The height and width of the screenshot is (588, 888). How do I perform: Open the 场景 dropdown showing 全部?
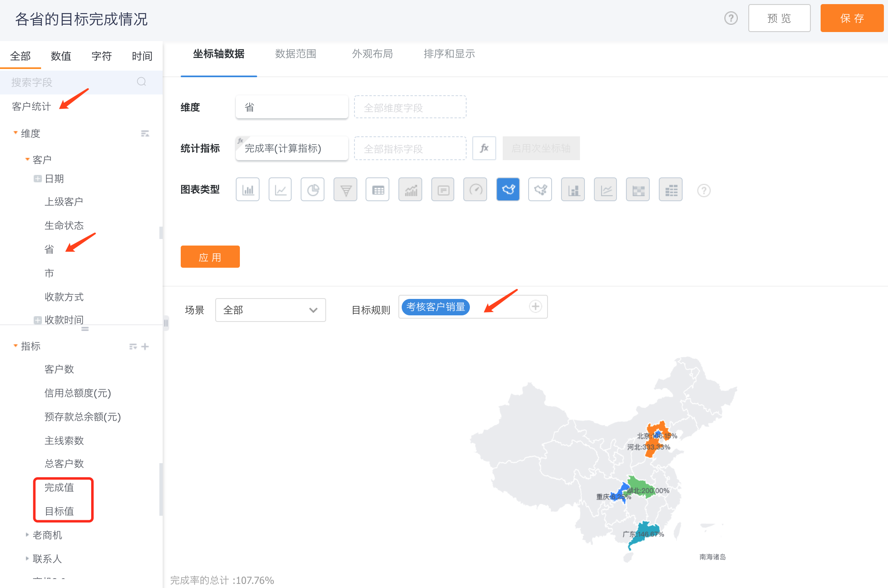tap(270, 310)
